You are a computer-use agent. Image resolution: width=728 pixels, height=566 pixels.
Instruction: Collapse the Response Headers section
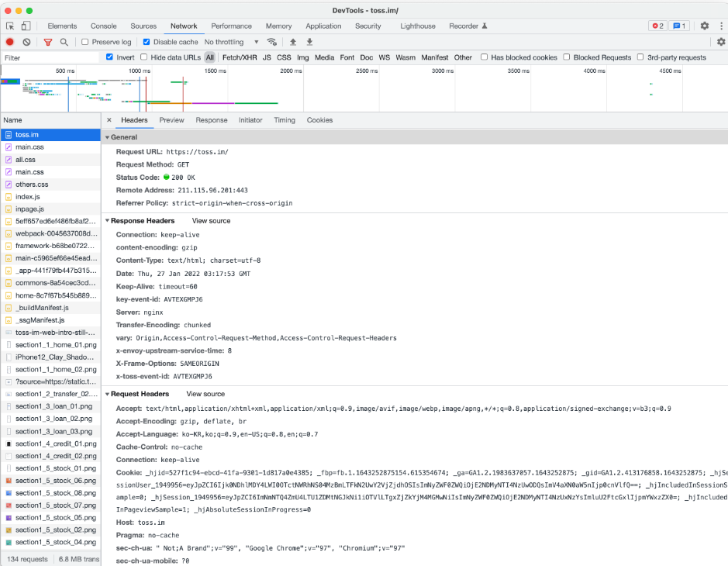107,220
